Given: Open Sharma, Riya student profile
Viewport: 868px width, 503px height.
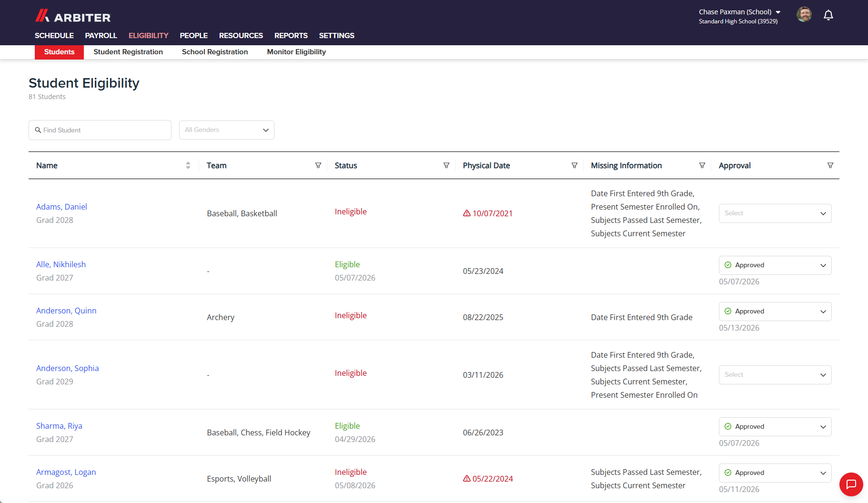Looking at the screenshot, I should pyautogui.click(x=59, y=426).
